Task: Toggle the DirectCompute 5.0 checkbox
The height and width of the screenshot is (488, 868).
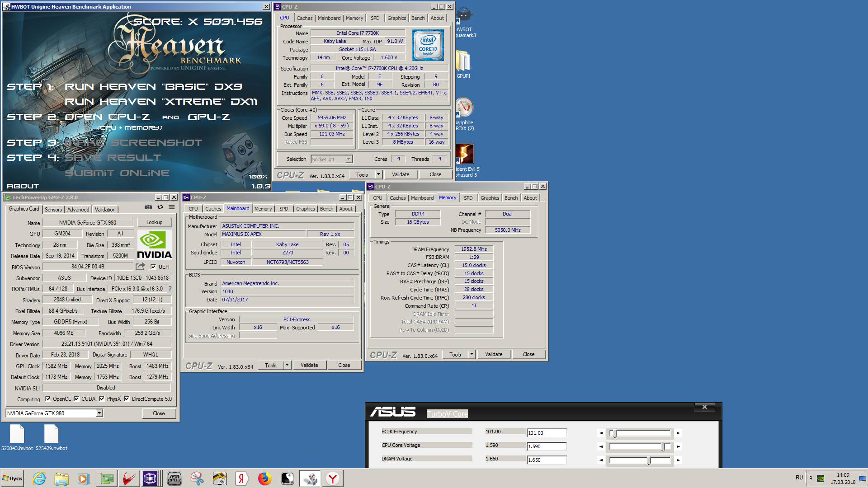Action: (127, 399)
